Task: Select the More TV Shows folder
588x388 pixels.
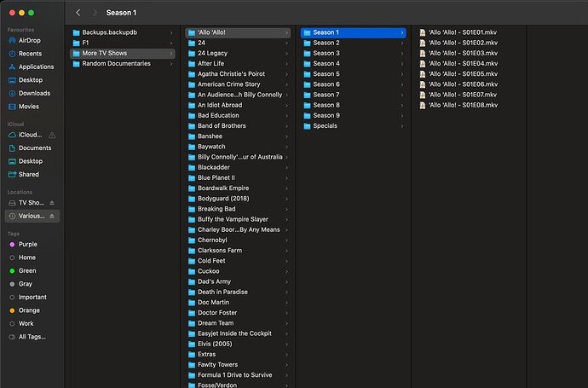Action: (x=122, y=53)
